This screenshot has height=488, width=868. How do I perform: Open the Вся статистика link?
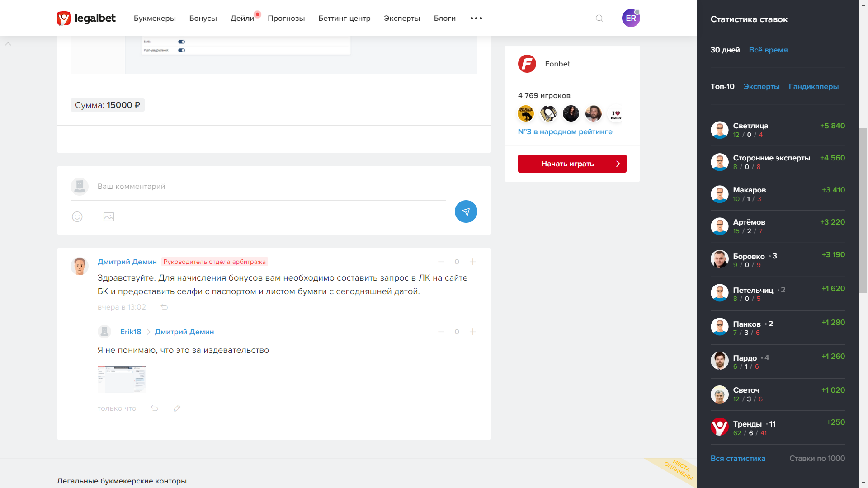tap(738, 459)
